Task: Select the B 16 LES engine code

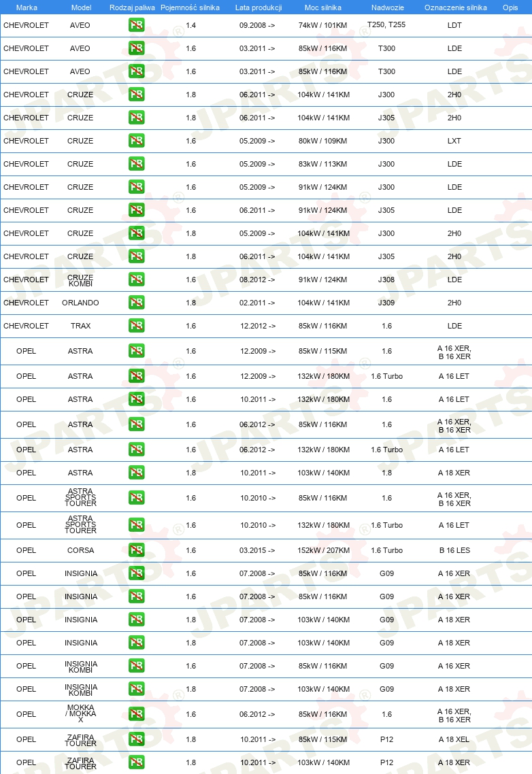Action: 454,550
